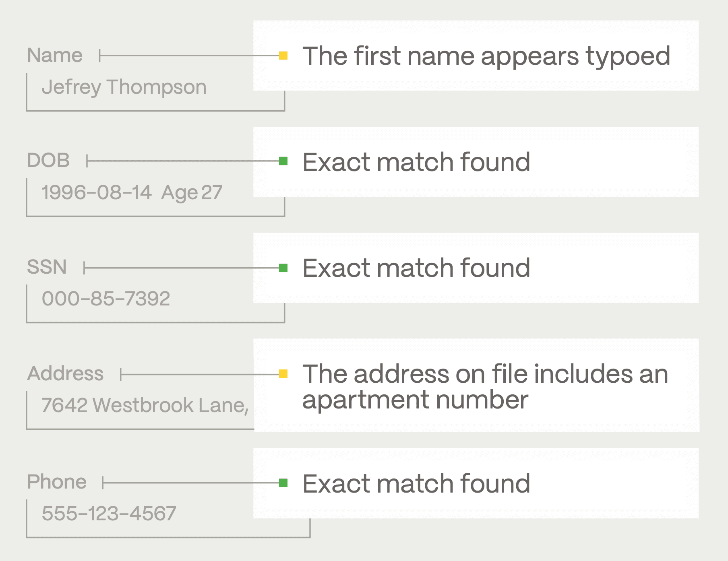The image size is (728, 561).
Task: Click the green status square for DOB
Action: 283,161
